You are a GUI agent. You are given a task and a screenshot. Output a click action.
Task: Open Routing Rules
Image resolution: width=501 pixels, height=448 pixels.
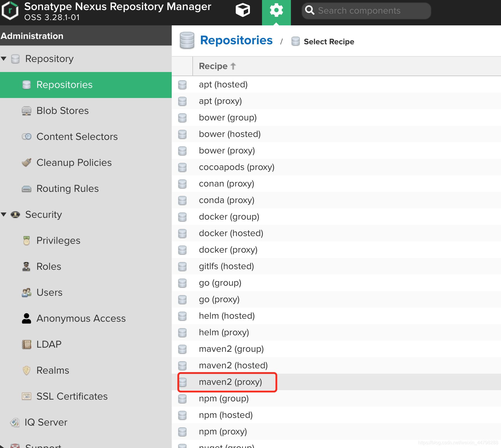pos(86,189)
